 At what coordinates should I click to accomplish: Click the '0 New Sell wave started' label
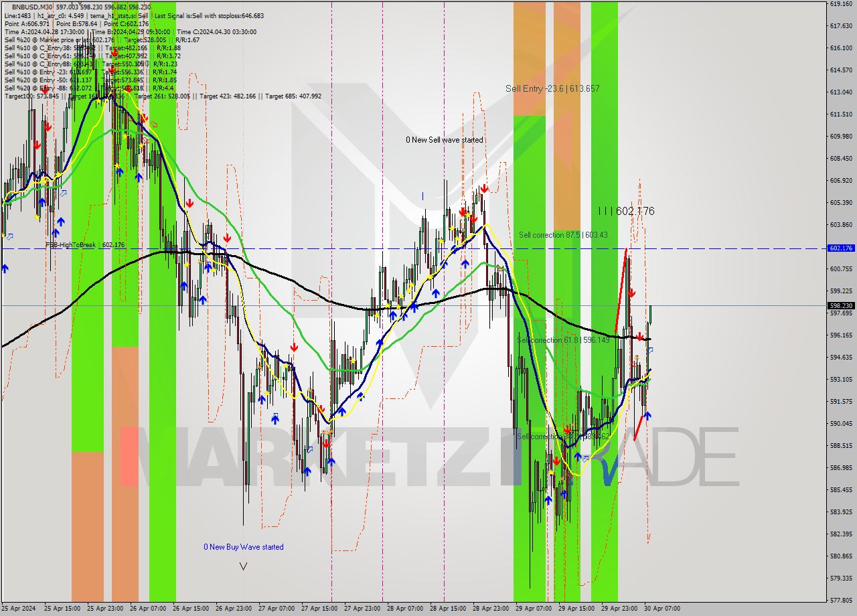tap(444, 140)
